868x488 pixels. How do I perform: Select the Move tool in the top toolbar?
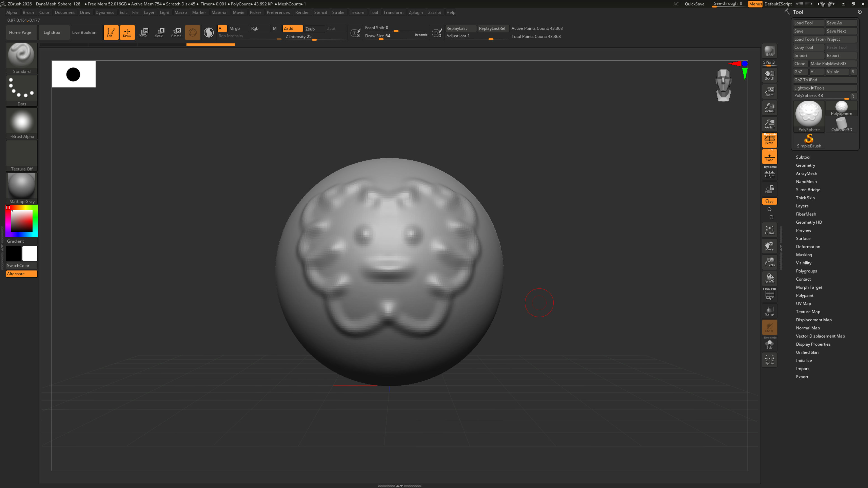(144, 32)
